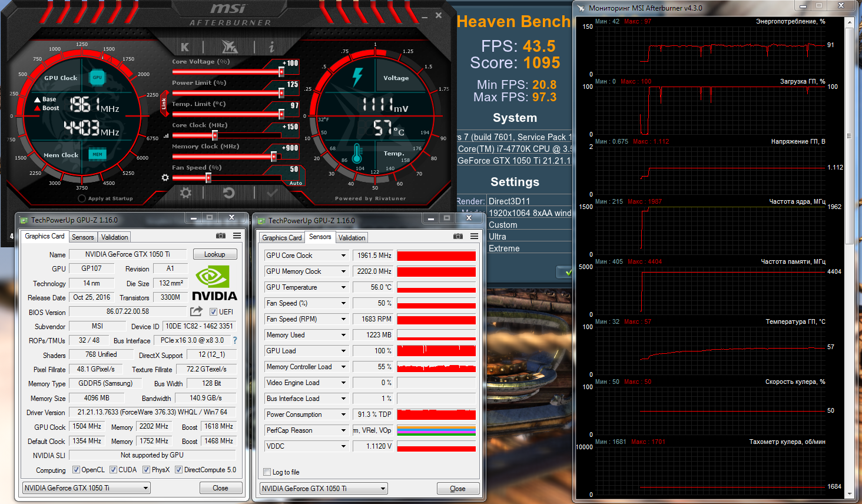This screenshot has height=504, width=862.
Task: Open the hamburger menu in GPU-Z Graphics Card window
Action: pyautogui.click(x=237, y=236)
